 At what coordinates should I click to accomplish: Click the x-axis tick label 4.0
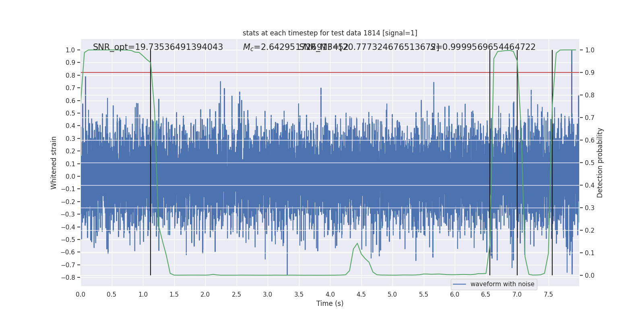[330, 295]
